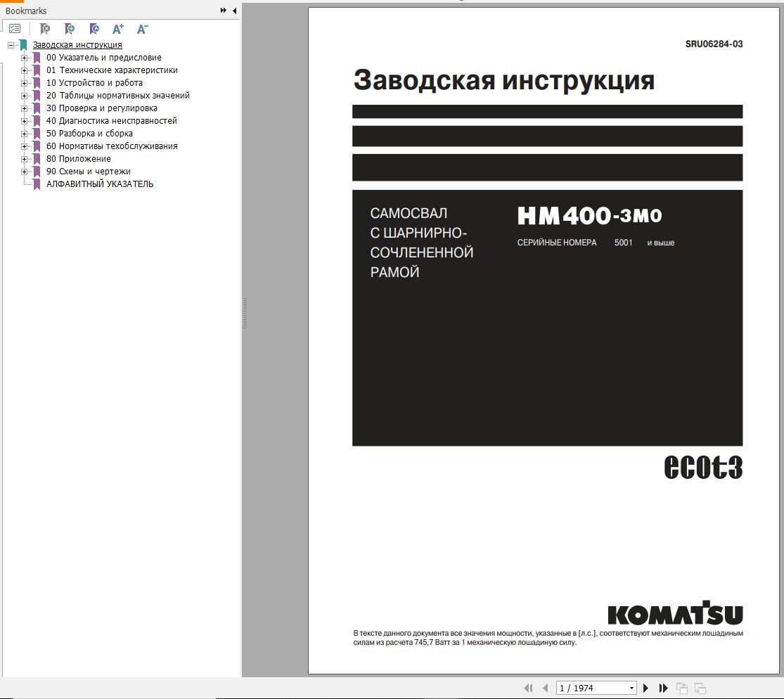
Task: Click the serial number 5001 text
Action: tap(623, 243)
